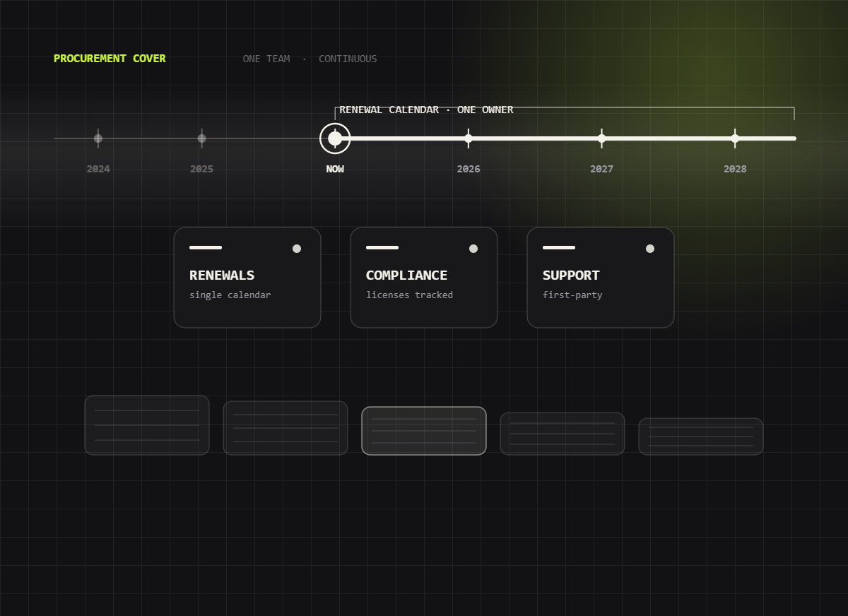Screen dimensions: 848x616
Task: Select the leftmost placeholder thumbnail card
Action: pos(147,425)
